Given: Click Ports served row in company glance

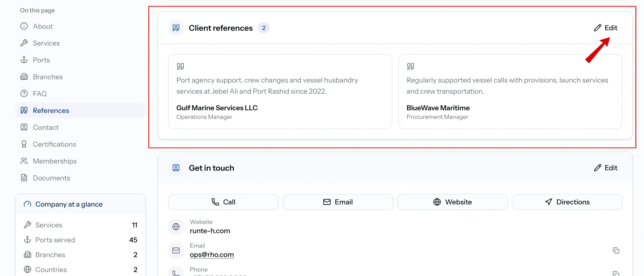Looking at the screenshot, I should pos(80,240).
